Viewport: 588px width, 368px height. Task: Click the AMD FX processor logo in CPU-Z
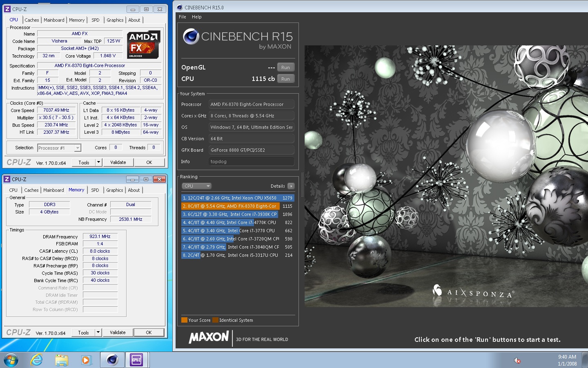pyautogui.click(x=143, y=45)
